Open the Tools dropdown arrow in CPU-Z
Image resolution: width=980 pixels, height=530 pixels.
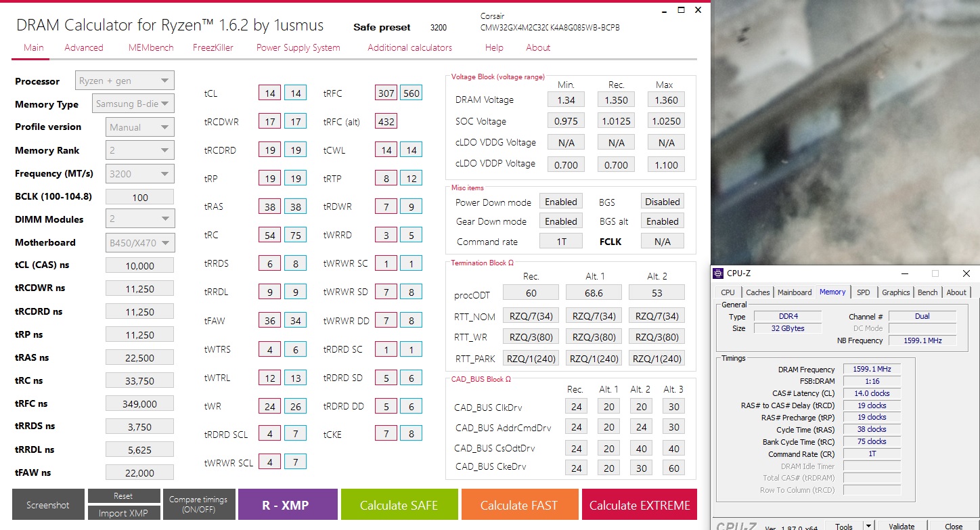[868, 526]
